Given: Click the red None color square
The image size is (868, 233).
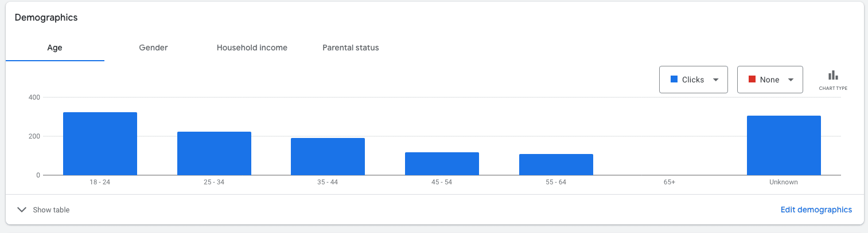Looking at the screenshot, I should (x=752, y=80).
